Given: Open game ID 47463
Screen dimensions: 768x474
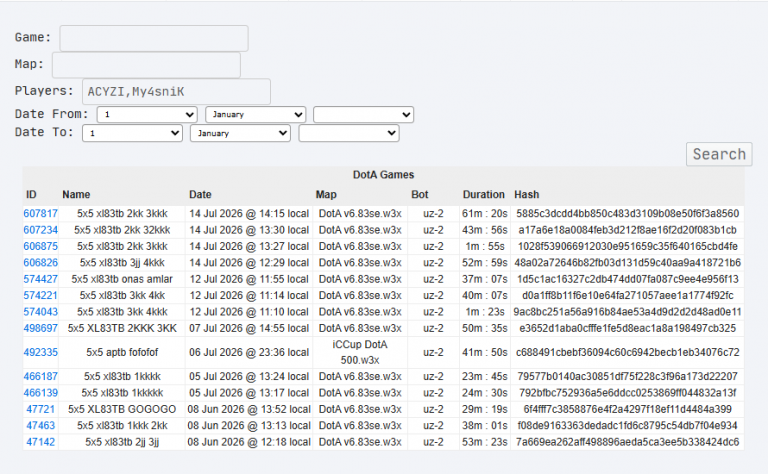Looking at the screenshot, I should coord(41,426).
